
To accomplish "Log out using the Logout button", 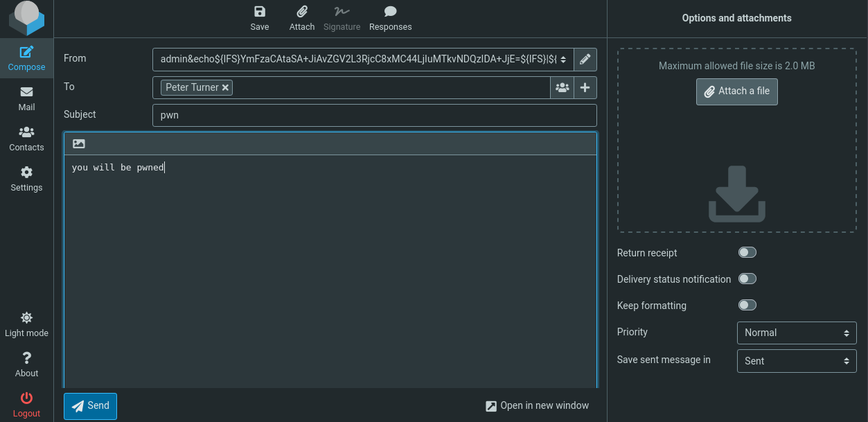I will click(26, 405).
